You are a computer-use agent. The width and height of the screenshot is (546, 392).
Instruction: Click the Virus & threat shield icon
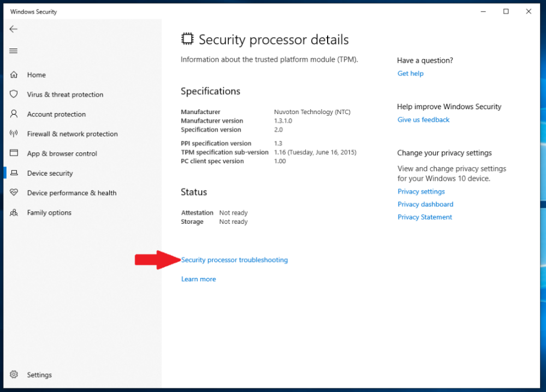(x=14, y=94)
